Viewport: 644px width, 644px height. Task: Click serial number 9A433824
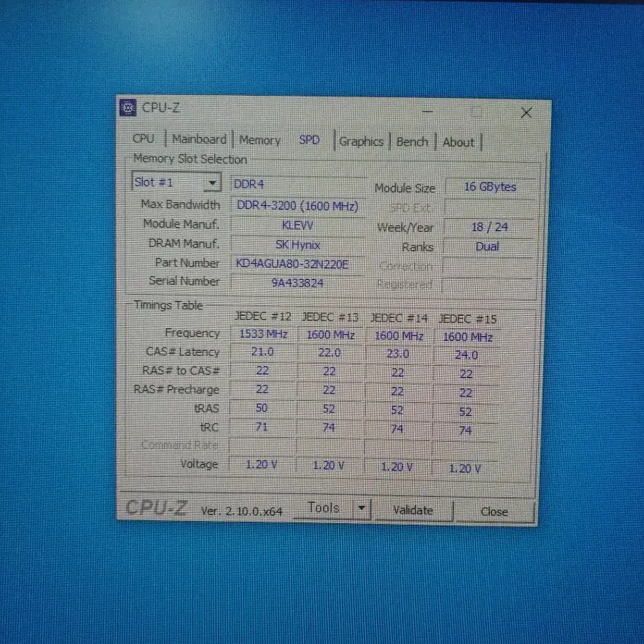(297, 283)
